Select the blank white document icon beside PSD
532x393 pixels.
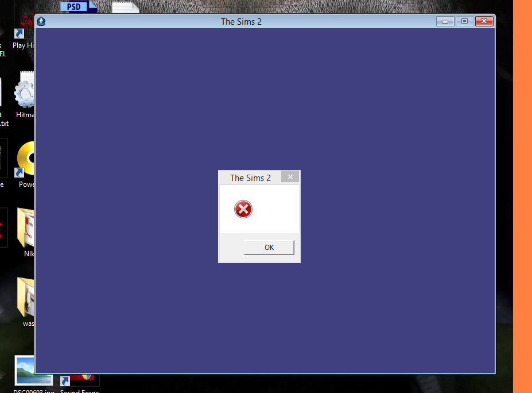(125, 7)
